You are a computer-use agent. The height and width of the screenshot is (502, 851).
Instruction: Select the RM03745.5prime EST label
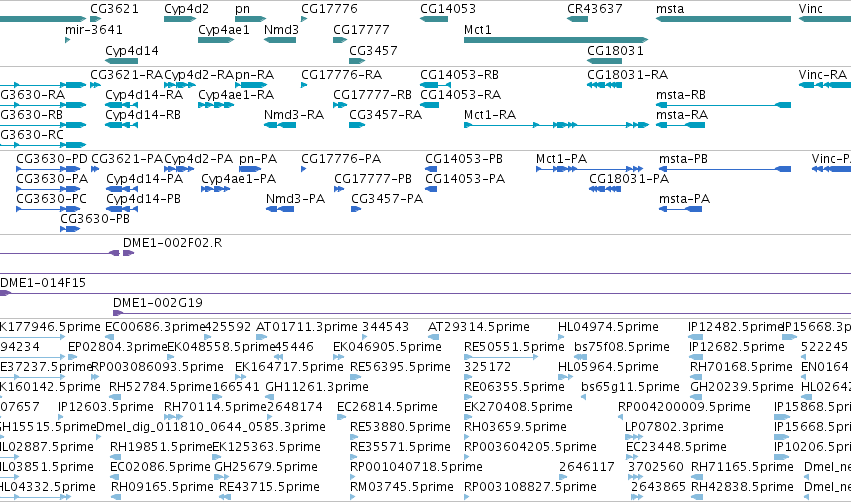(x=402, y=487)
